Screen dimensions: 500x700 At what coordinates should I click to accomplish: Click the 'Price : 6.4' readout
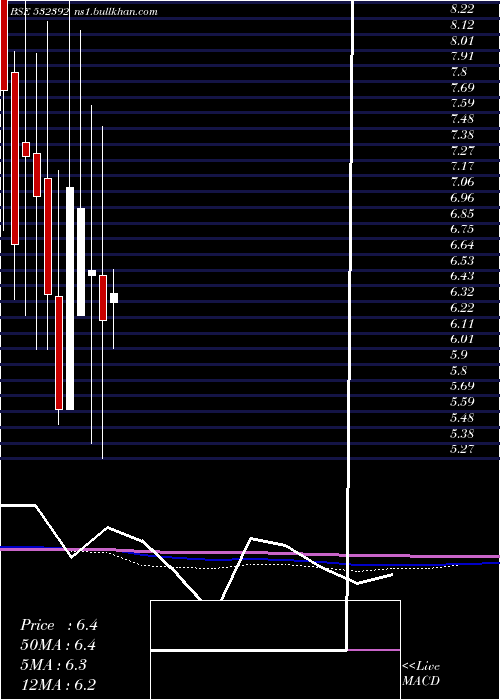point(58,625)
